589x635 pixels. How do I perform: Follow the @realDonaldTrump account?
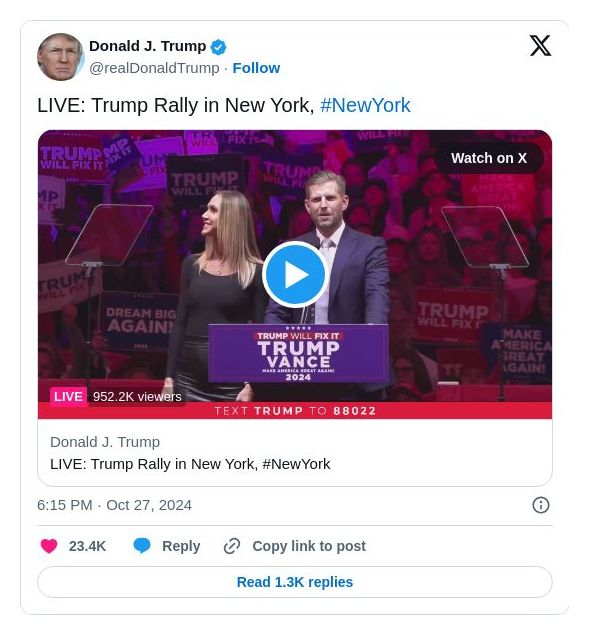256,68
